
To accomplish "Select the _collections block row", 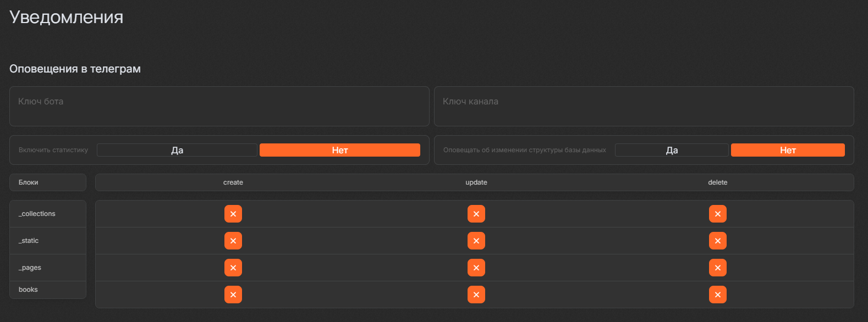I will click(48, 214).
